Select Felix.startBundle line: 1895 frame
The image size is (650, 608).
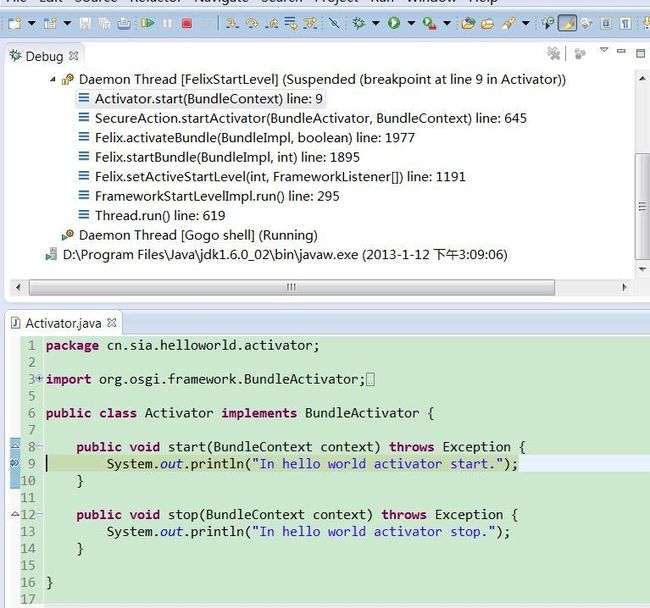(218, 157)
